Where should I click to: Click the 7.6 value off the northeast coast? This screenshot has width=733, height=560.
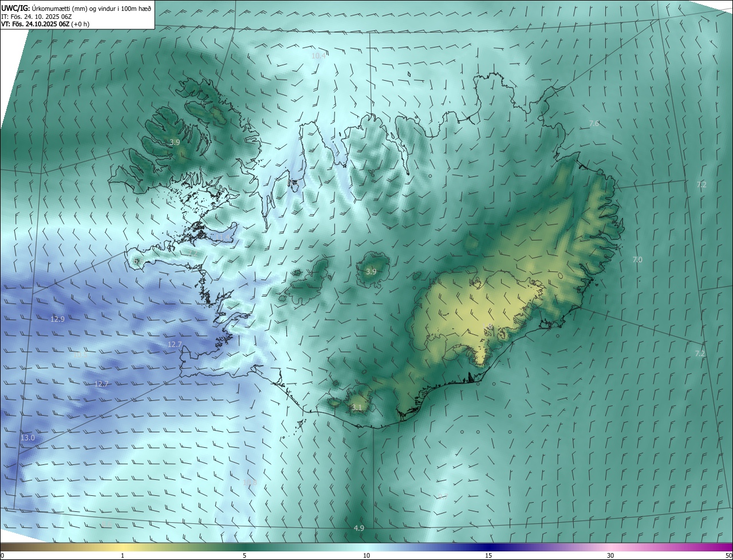(x=594, y=123)
